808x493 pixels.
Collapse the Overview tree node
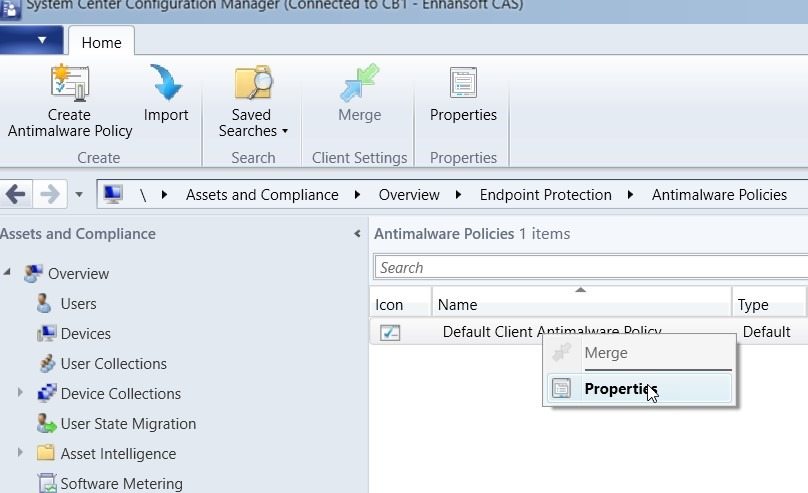tap(7, 271)
